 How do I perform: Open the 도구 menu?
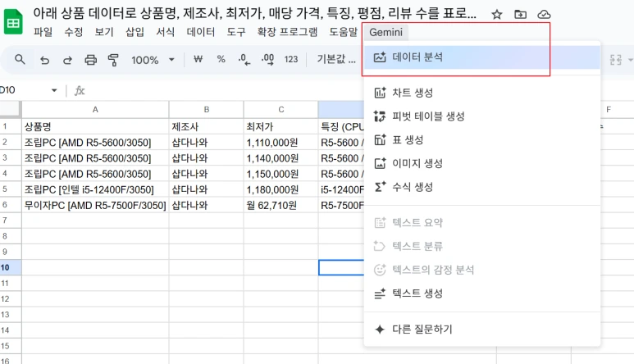pyautogui.click(x=236, y=32)
